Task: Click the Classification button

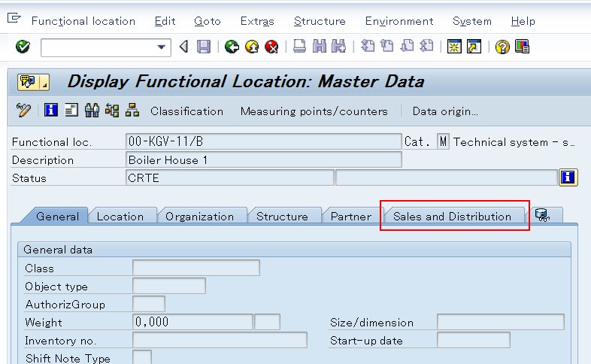Action: tap(187, 111)
